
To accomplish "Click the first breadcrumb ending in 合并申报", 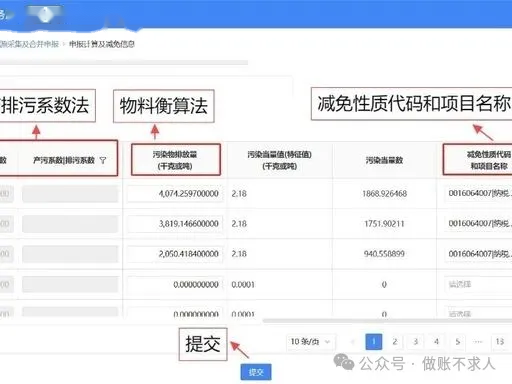I will (x=29, y=44).
